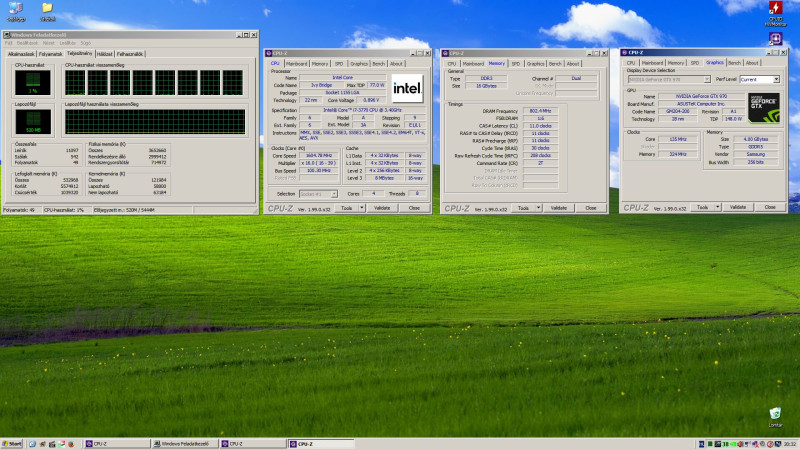
Task: Click the Board Manuf. ASUSTeK field
Action: pos(701,104)
